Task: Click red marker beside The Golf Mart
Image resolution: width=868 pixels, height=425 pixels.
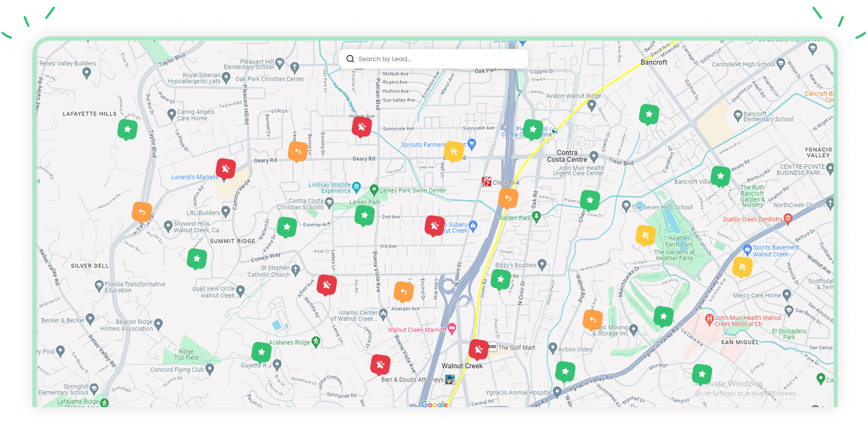Action: point(478,350)
